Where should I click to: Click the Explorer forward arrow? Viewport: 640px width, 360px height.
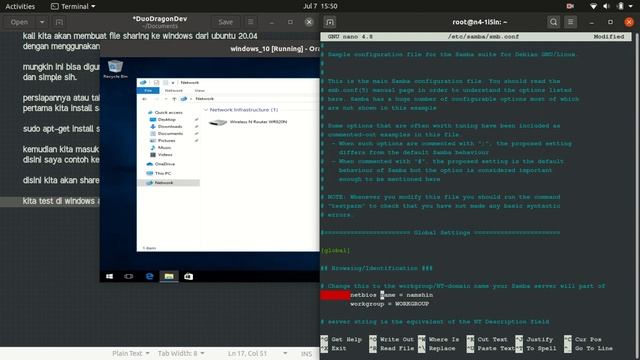tap(156, 99)
